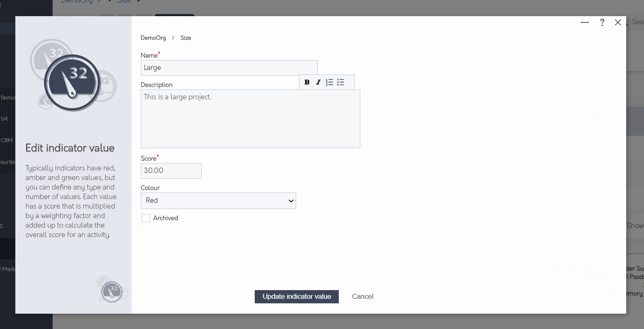Viewport: 644px width, 329px height.
Task: Insert a numbered list in the description
Action: (329, 82)
